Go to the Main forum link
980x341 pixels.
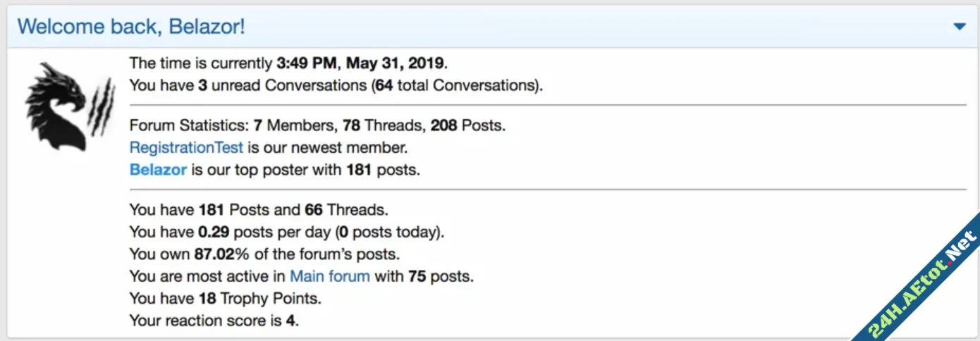click(x=329, y=276)
